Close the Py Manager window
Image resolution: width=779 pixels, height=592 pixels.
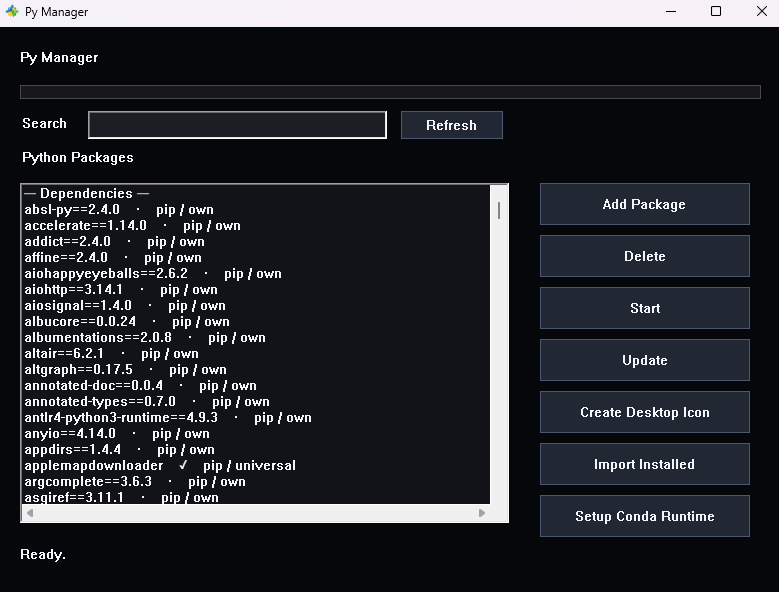coord(762,11)
